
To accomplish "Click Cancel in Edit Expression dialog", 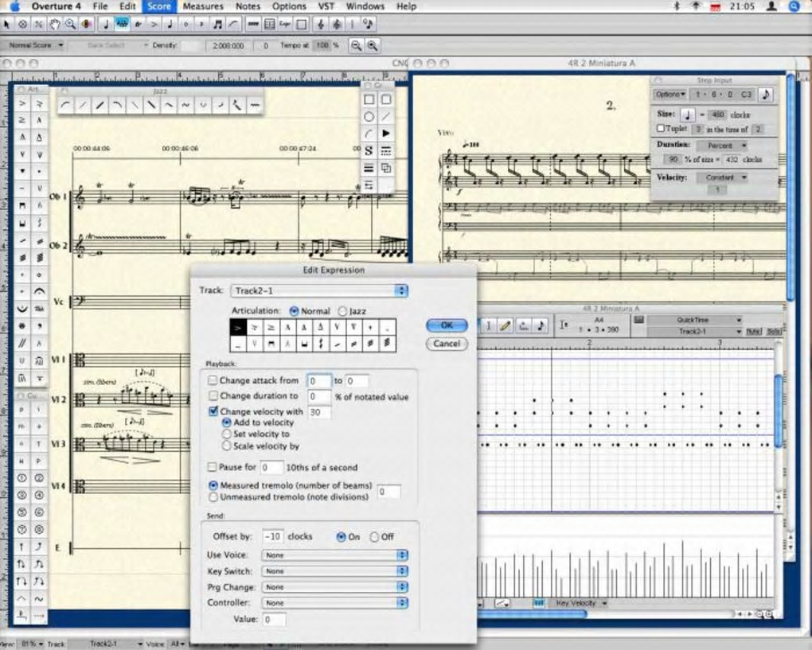I will 446,344.
